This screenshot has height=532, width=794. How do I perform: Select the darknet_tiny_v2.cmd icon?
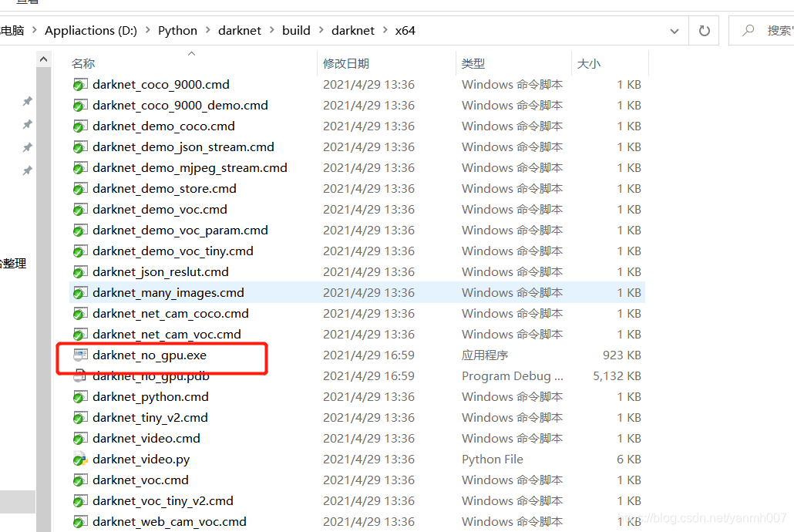tap(80, 417)
